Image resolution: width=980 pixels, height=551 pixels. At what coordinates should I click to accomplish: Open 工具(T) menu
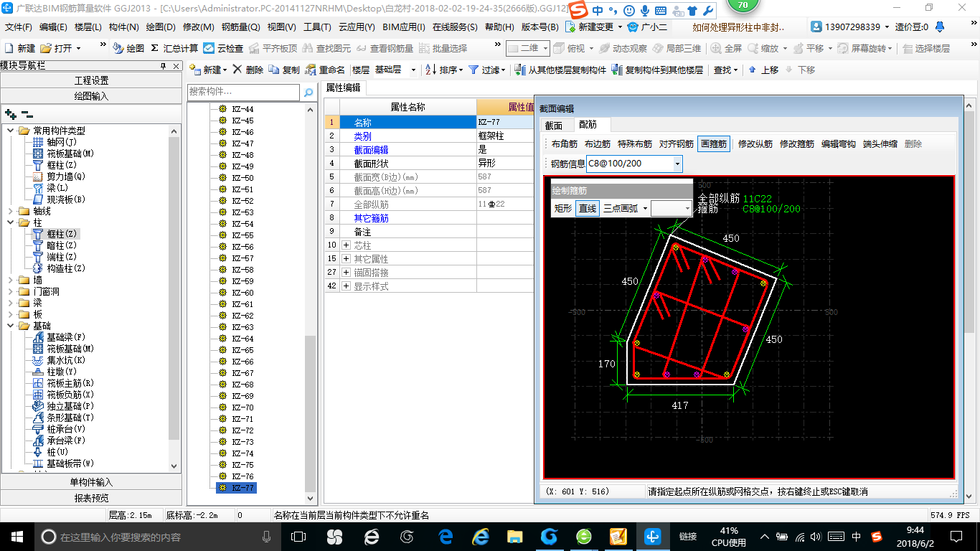[x=317, y=27]
